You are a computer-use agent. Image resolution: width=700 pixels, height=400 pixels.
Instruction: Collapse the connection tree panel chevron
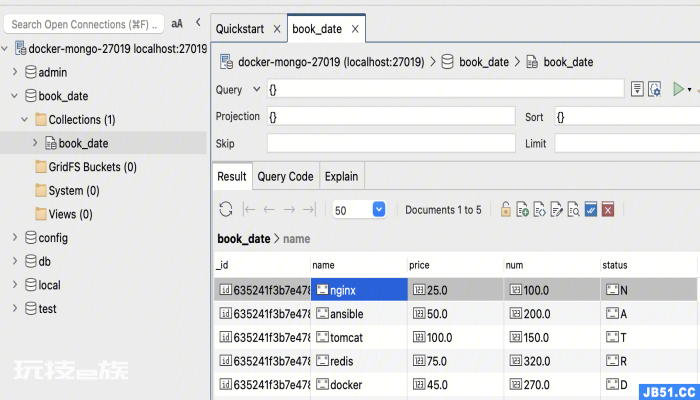coord(198,22)
